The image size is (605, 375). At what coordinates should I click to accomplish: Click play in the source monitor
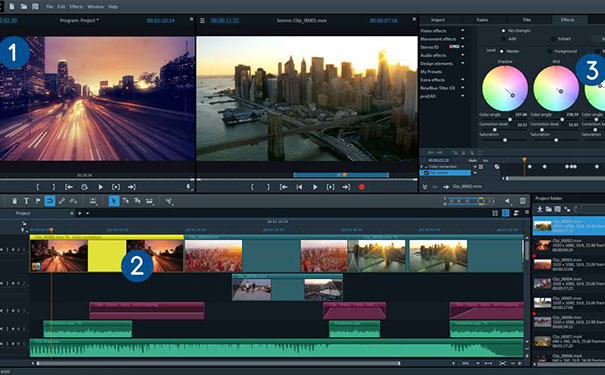[x=315, y=187]
